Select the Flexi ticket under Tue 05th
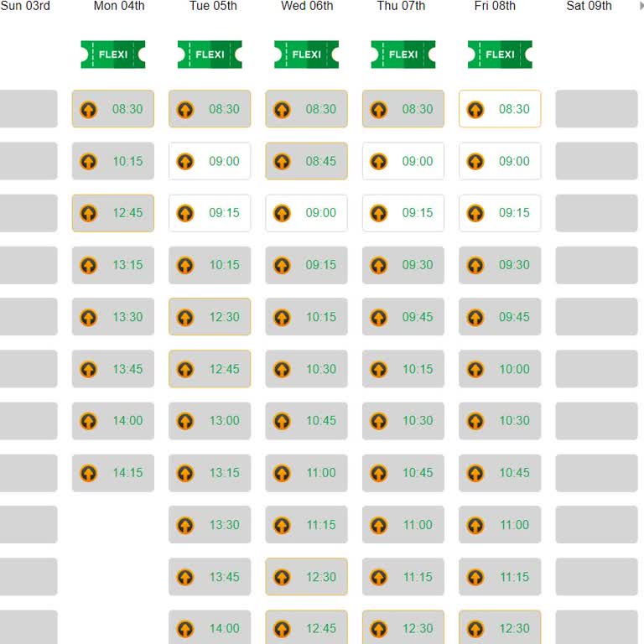 [210, 55]
